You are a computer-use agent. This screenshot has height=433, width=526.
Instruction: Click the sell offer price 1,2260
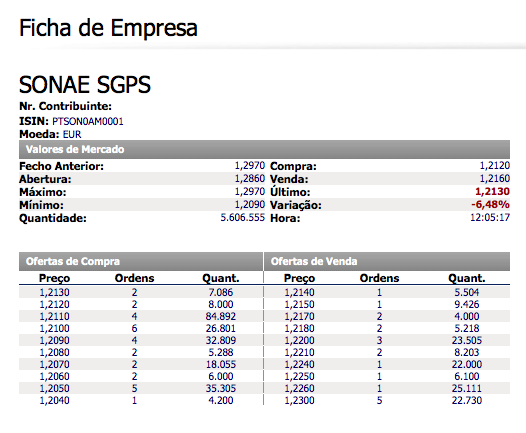coord(300,388)
